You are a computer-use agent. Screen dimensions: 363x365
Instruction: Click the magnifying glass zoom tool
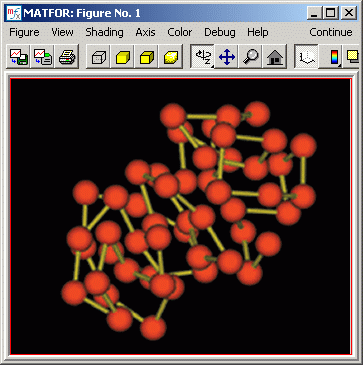click(x=250, y=57)
